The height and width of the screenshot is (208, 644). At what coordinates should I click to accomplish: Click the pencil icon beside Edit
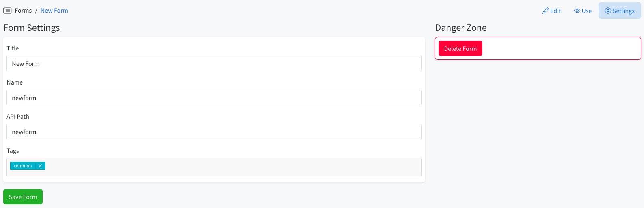[545, 11]
